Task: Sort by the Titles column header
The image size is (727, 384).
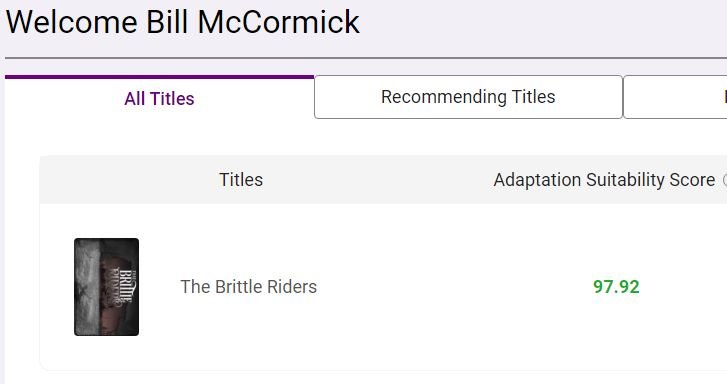Action: (241, 180)
